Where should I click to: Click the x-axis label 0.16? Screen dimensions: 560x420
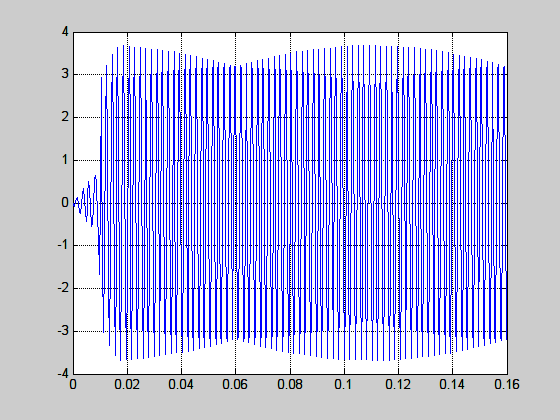507,385
